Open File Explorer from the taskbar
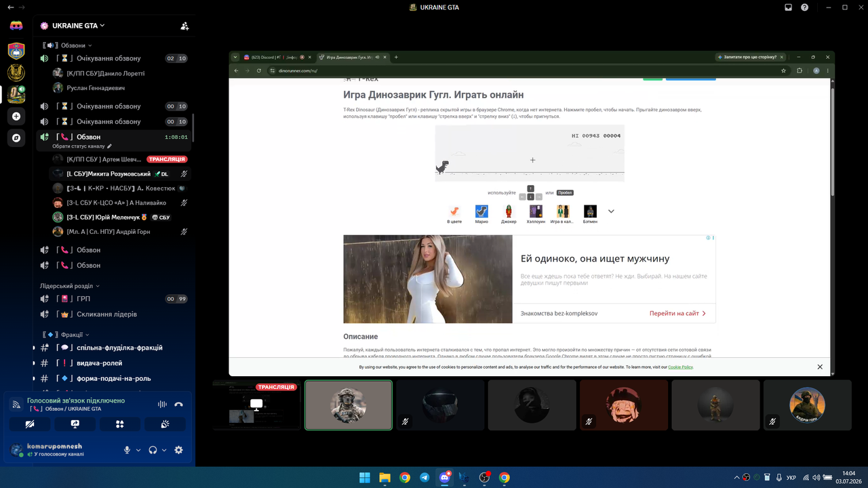Image resolution: width=868 pixels, height=488 pixels. (384, 477)
